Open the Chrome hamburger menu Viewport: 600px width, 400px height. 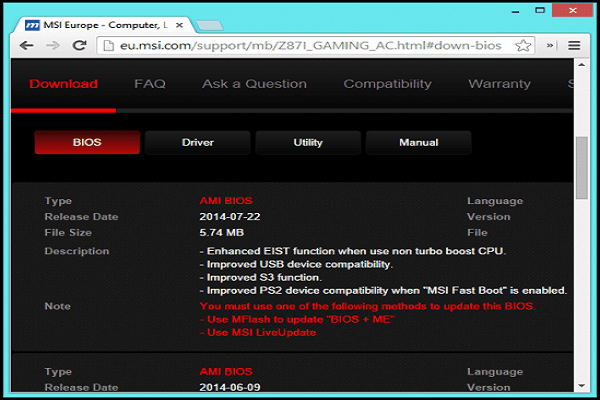pos(574,46)
